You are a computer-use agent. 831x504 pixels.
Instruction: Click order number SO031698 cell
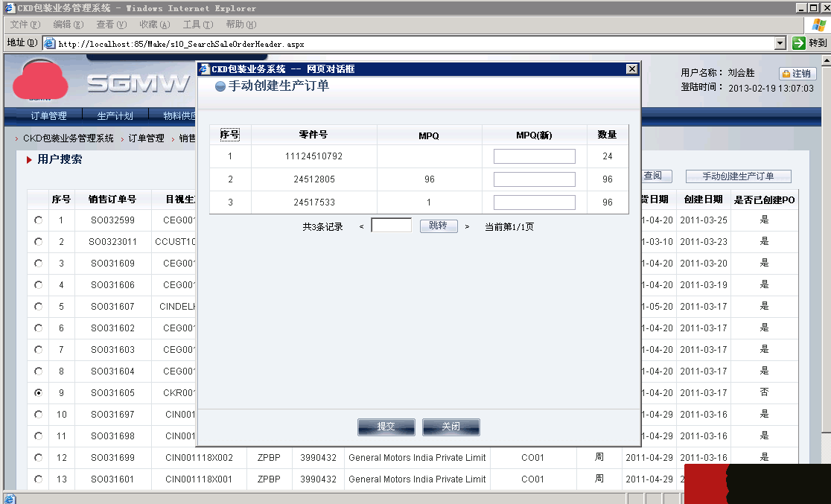coord(112,436)
